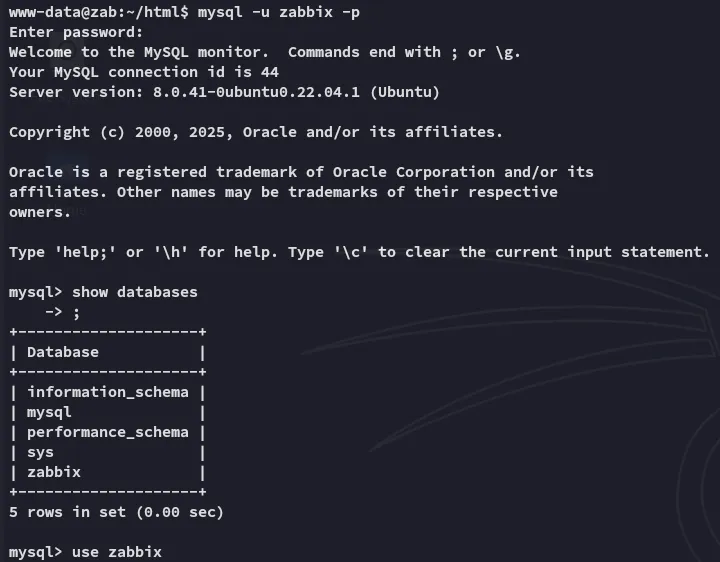Click the connection id number 44
The image size is (720, 562).
coord(270,72)
